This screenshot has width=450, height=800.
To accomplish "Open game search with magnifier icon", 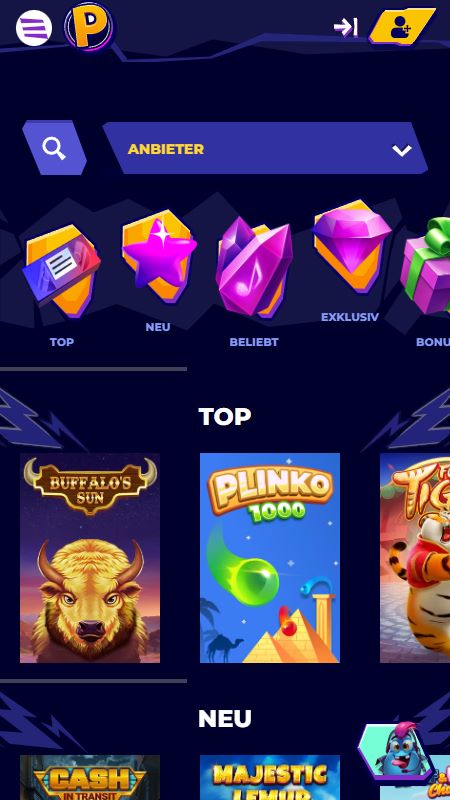I will click(x=54, y=148).
